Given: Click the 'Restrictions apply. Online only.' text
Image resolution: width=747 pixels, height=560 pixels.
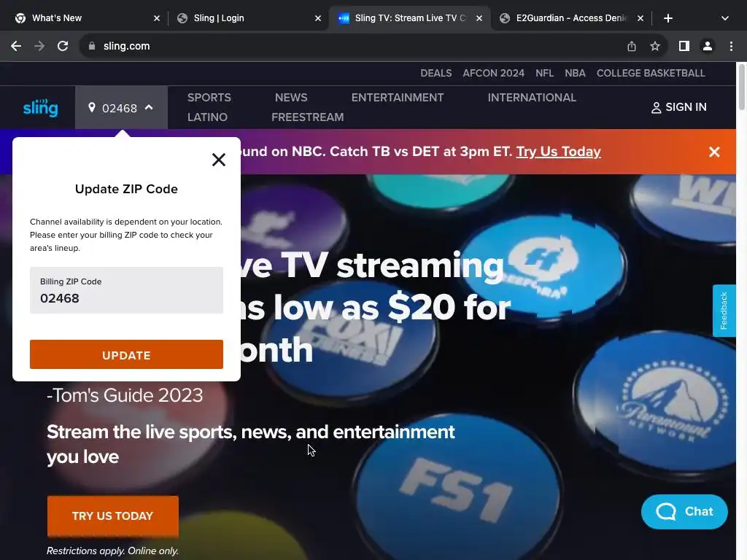Looking at the screenshot, I should 112,551.
